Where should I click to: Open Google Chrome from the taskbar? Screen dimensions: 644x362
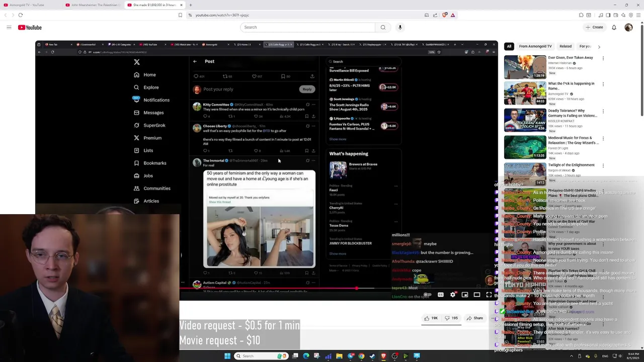(x=361, y=356)
